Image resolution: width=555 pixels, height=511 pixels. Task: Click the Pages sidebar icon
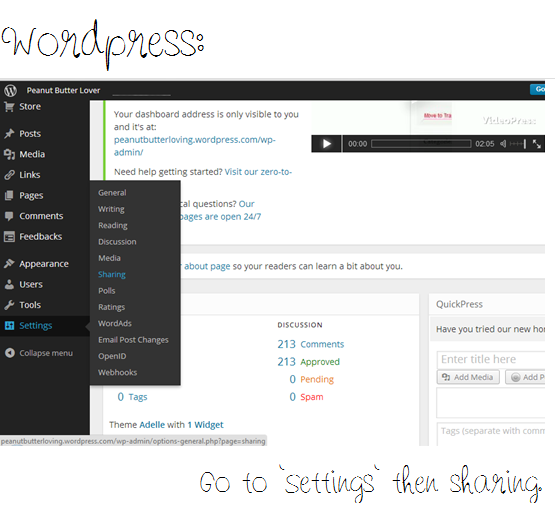[9, 195]
